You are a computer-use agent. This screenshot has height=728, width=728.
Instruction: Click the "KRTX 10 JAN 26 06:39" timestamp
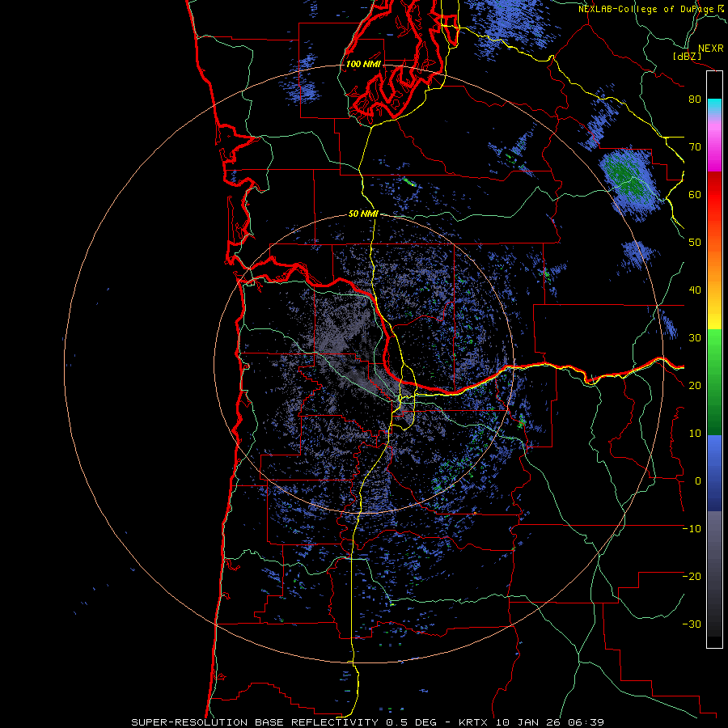(531, 722)
